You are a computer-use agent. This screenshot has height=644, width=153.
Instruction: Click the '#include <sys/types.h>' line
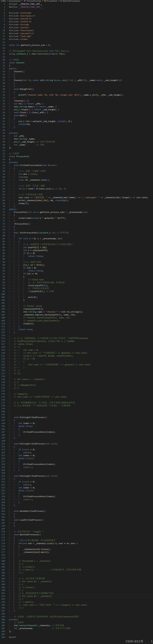pyautogui.click(x=22, y=16)
